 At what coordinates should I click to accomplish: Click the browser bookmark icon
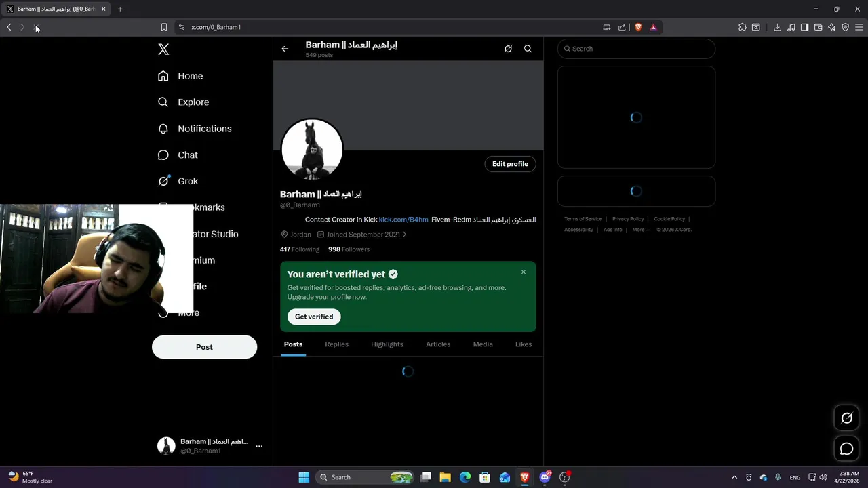(163, 27)
